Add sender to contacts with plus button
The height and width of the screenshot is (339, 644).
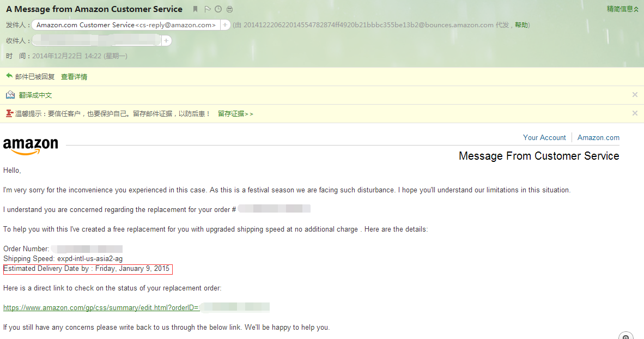tap(225, 25)
